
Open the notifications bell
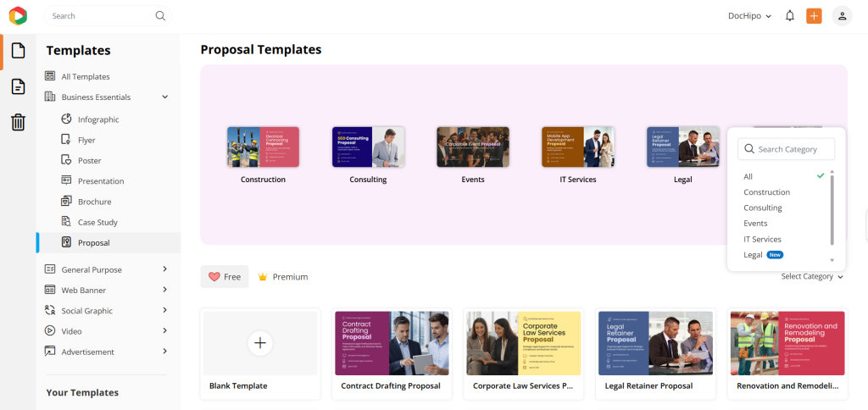pos(790,16)
